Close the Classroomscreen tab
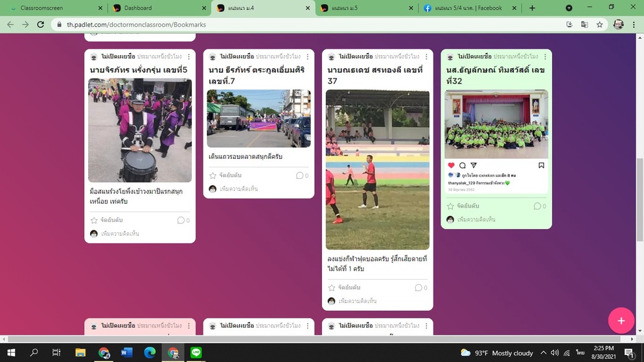Screen dimensions: 644x362 [x=100, y=8]
